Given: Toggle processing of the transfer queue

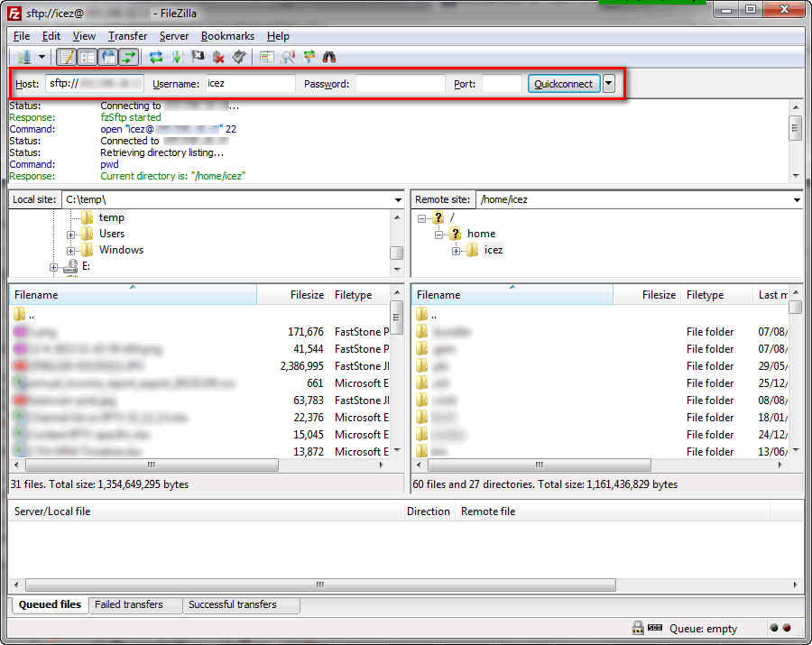Looking at the screenshot, I should (x=177, y=57).
